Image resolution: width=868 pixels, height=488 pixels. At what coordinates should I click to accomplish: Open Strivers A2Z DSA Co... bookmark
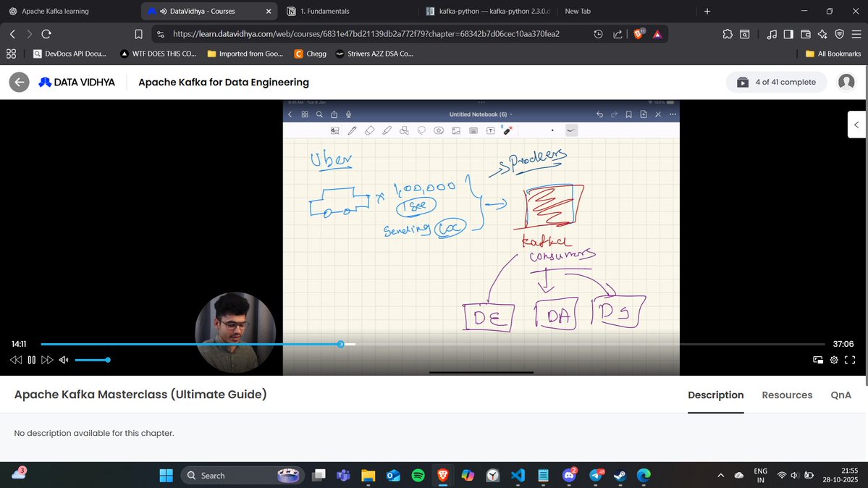375,54
